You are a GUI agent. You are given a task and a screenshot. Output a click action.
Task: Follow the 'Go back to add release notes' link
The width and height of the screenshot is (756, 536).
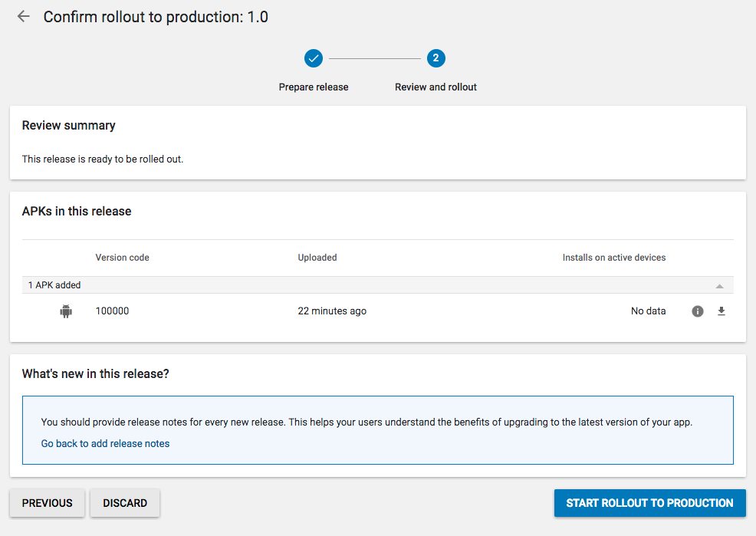105,443
